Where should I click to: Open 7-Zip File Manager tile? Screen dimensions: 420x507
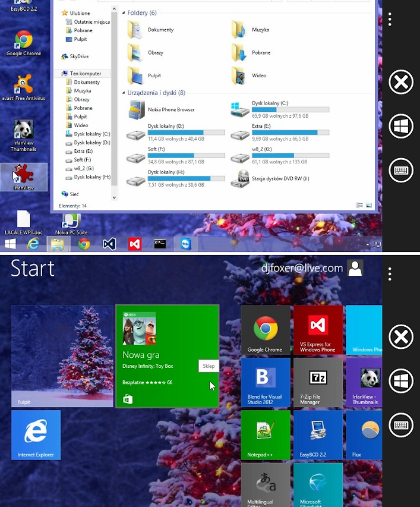pyautogui.click(x=318, y=383)
